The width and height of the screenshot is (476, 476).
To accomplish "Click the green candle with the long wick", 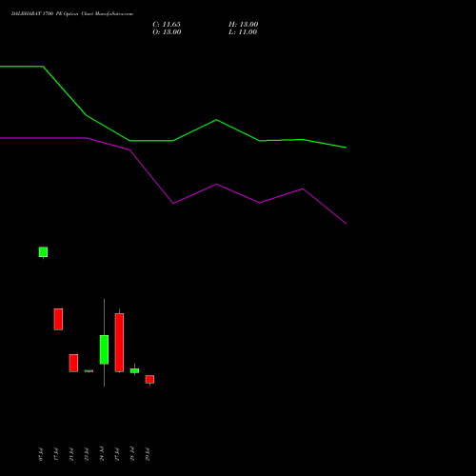I will tap(104, 349).
